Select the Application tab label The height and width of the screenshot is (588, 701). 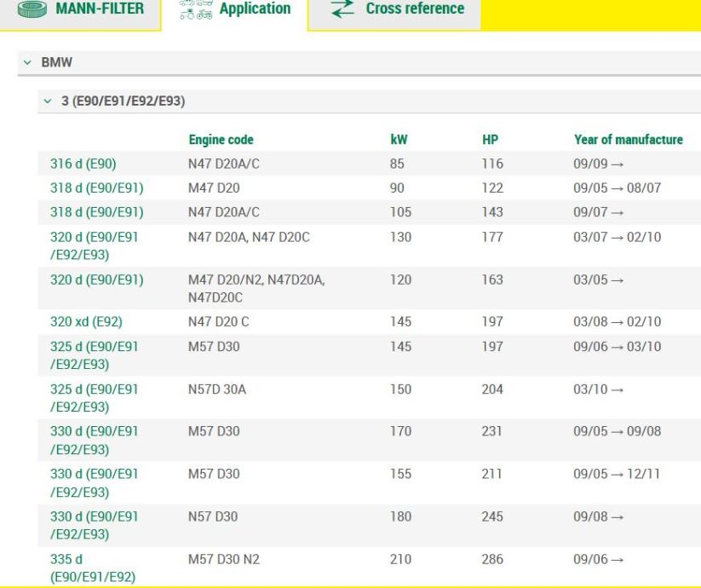click(x=255, y=9)
